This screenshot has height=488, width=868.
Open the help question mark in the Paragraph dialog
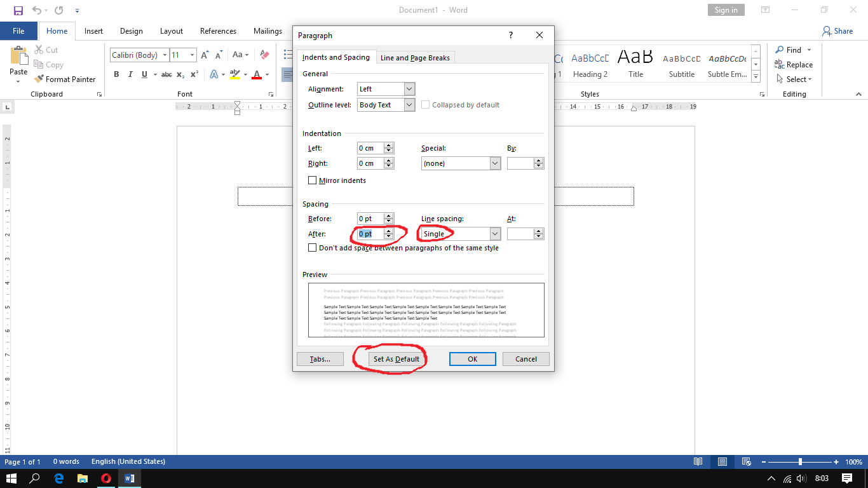coord(511,36)
